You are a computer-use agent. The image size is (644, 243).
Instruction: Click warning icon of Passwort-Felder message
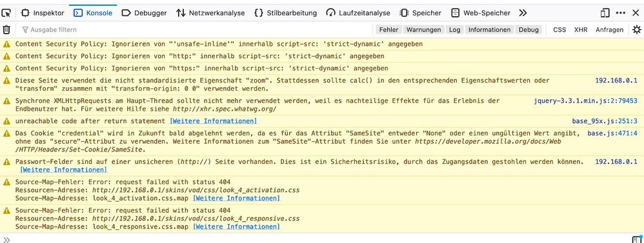point(6,162)
